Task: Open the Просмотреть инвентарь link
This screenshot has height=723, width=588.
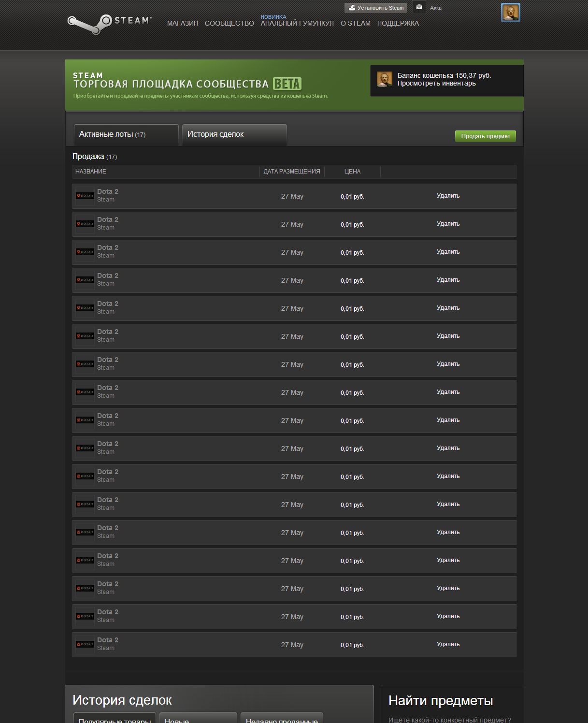Action: click(x=436, y=83)
